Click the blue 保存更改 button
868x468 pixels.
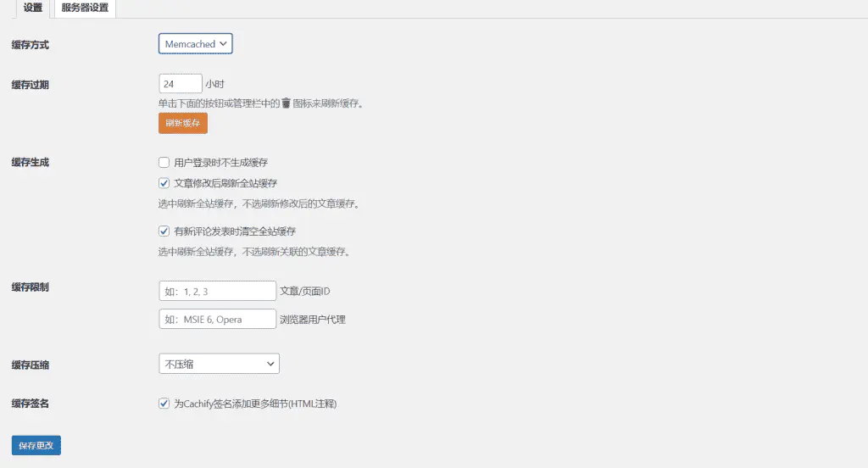pyautogui.click(x=36, y=445)
